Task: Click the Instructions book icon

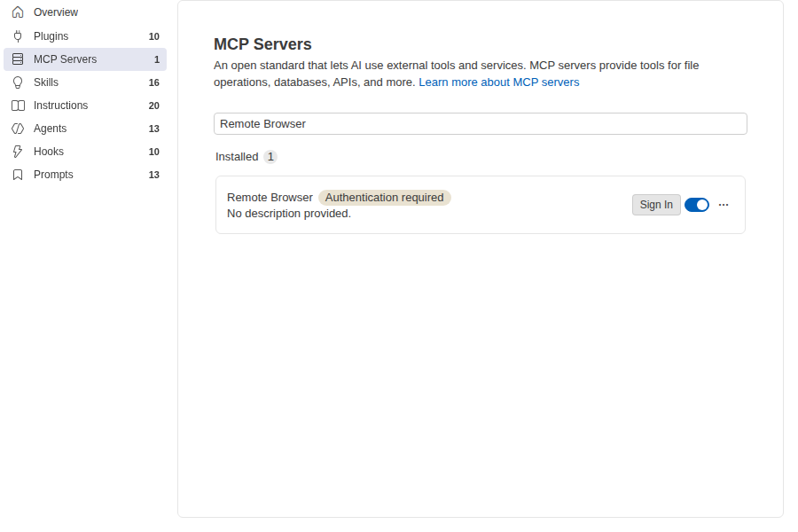Action: click(18, 106)
